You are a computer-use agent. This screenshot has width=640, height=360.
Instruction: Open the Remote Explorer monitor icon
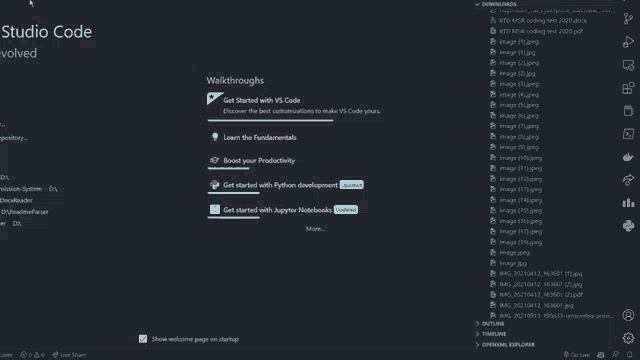pos(628,65)
